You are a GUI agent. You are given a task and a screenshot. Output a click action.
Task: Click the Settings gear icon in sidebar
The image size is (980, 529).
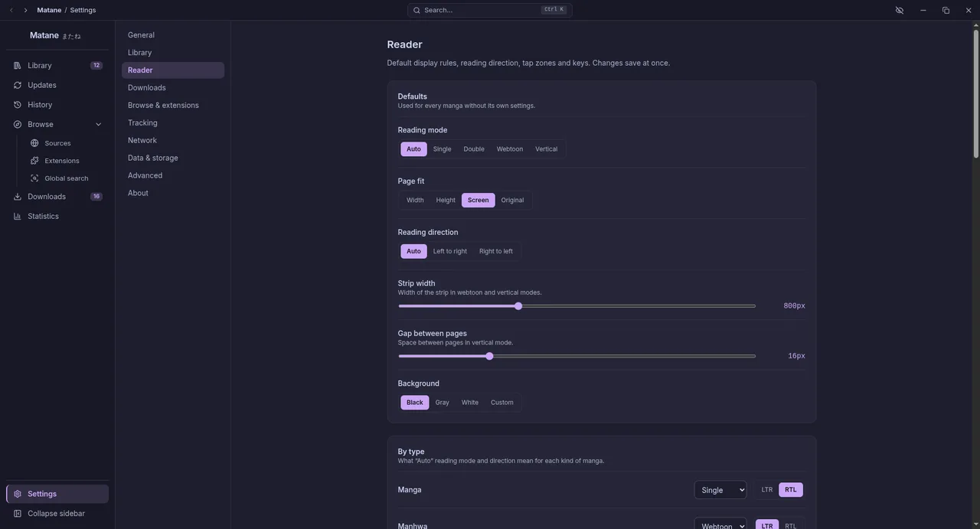coord(17,494)
